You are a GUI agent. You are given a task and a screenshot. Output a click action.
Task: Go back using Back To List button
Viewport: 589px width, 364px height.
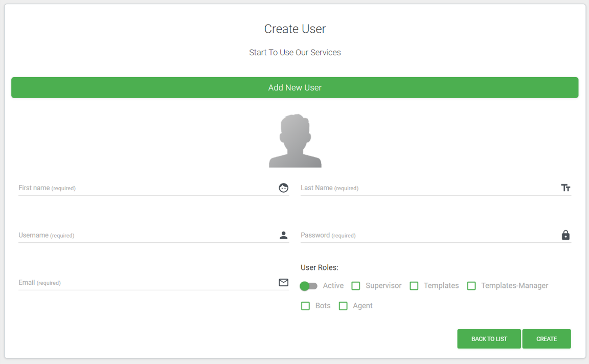489,339
